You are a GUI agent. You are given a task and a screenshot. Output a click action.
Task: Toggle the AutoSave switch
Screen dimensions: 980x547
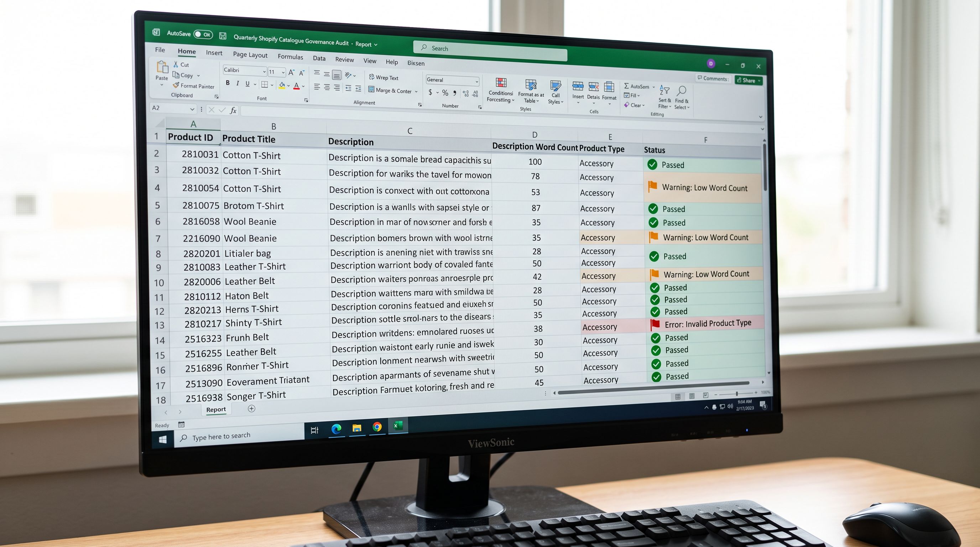click(203, 34)
